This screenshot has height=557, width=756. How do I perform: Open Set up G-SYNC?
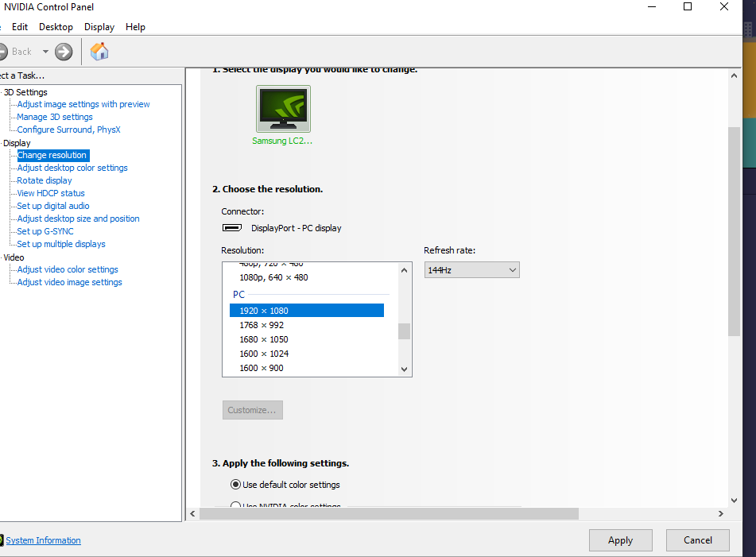click(45, 231)
